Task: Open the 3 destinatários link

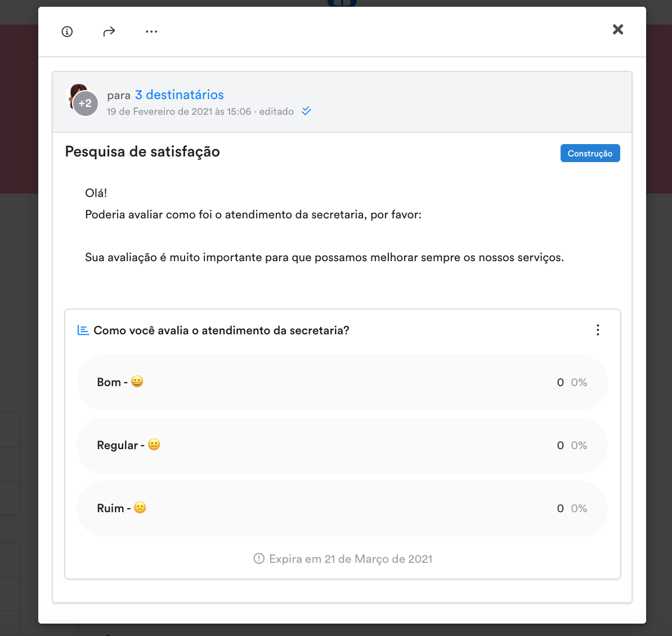Action: pyautogui.click(x=179, y=95)
